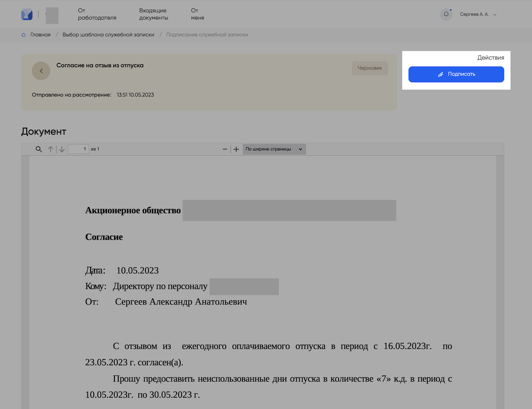Zoom in the document with plus icon
Viewport: 532px width, 409px height.
click(236, 149)
